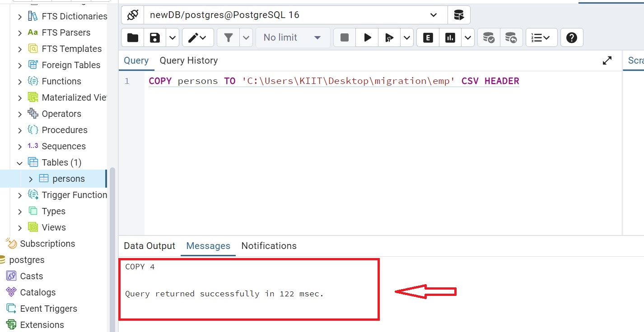Screen dimensions: 644x332
Task: Open the macros menu
Action: (541, 37)
